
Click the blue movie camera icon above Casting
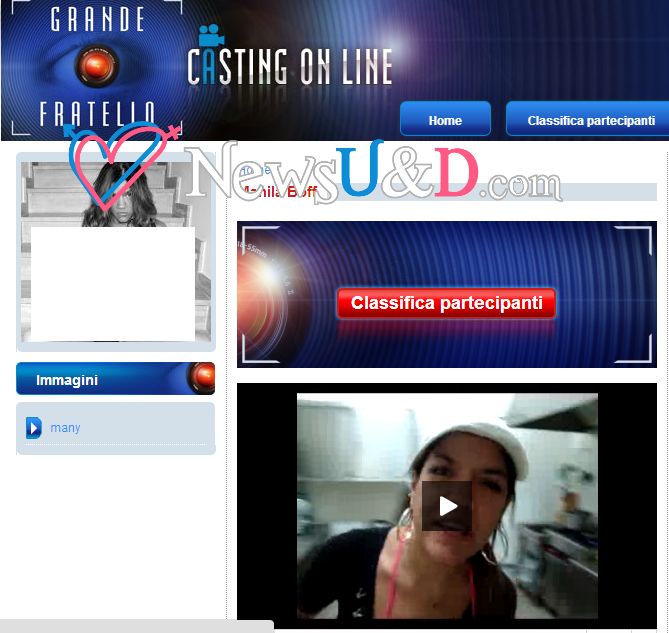(211, 35)
